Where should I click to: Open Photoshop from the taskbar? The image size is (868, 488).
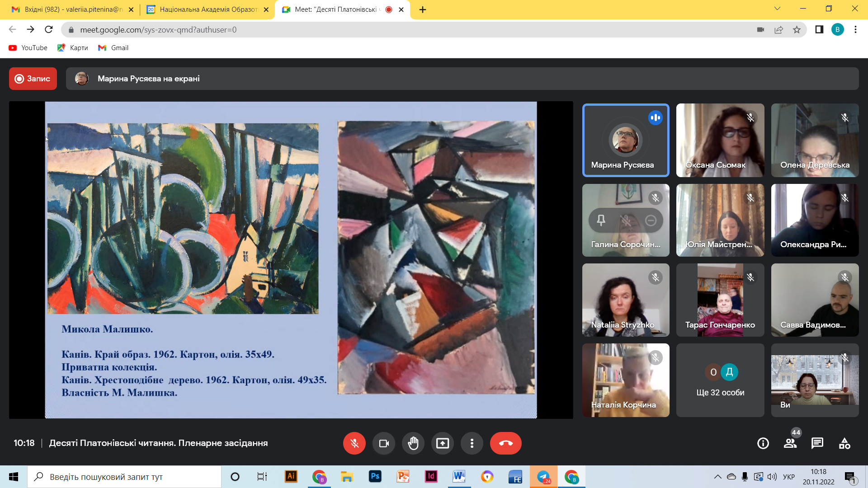click(x=375, y=477)
